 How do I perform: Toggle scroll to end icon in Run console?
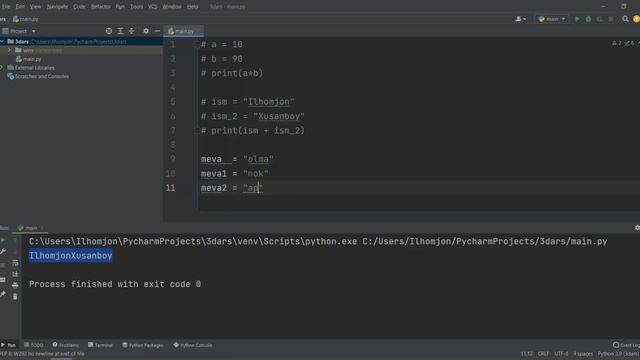pos(15,274)
